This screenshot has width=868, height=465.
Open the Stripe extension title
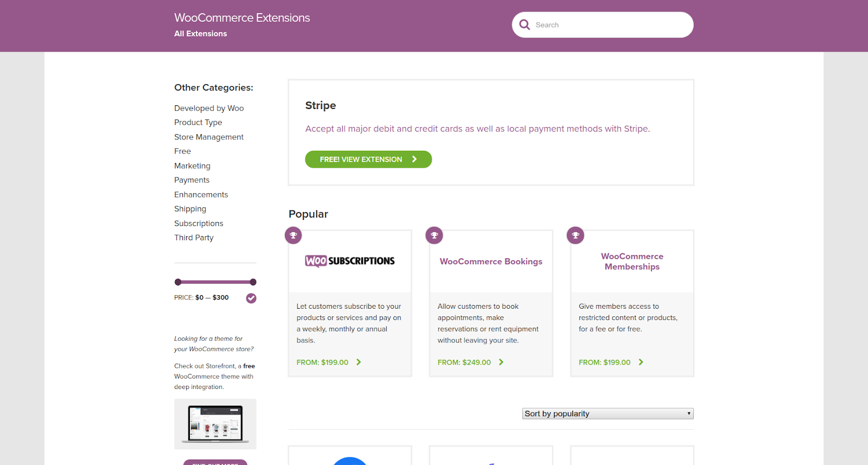point(321,106)
